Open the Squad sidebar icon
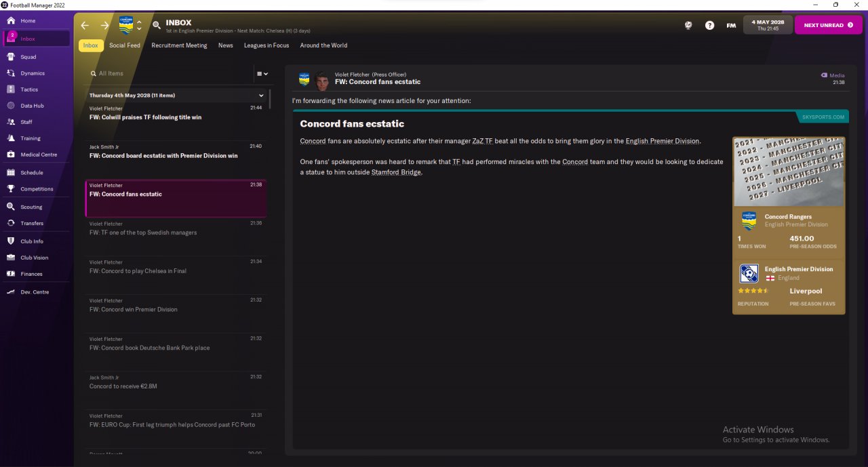The image size is (868, 467). pos(11,57)
